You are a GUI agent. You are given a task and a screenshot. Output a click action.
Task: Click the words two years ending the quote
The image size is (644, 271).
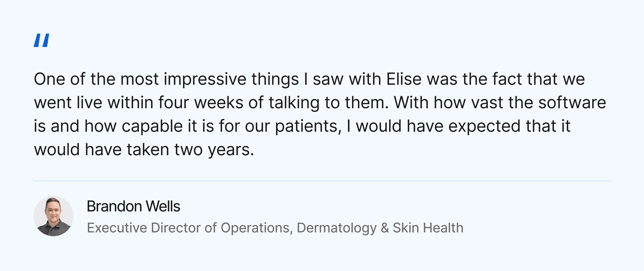point(214,150)
